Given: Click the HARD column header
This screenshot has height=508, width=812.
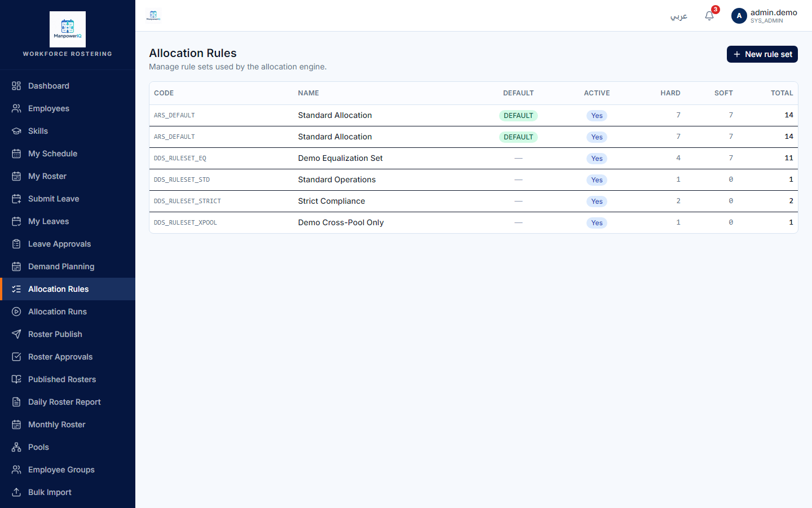Looking at the screenshot, I should (x=670, y=93).
